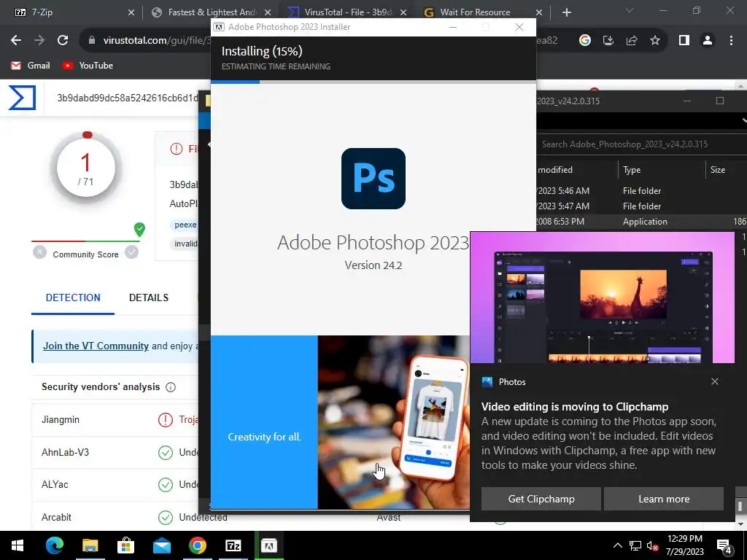Show hidden system tray icons
Screen dimensions: 747x560
(617, 545)
